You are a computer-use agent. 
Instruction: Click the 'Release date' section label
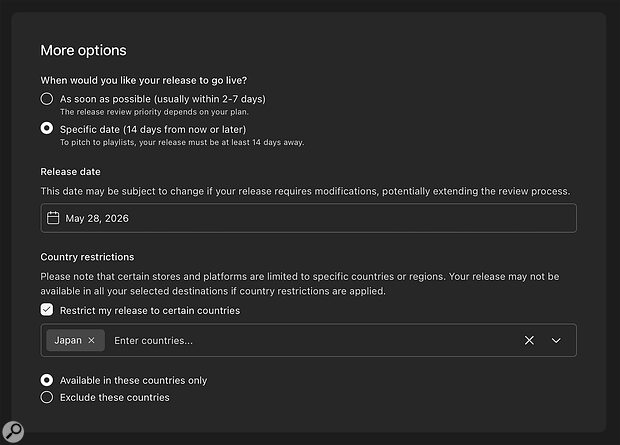tap(73, 171)
